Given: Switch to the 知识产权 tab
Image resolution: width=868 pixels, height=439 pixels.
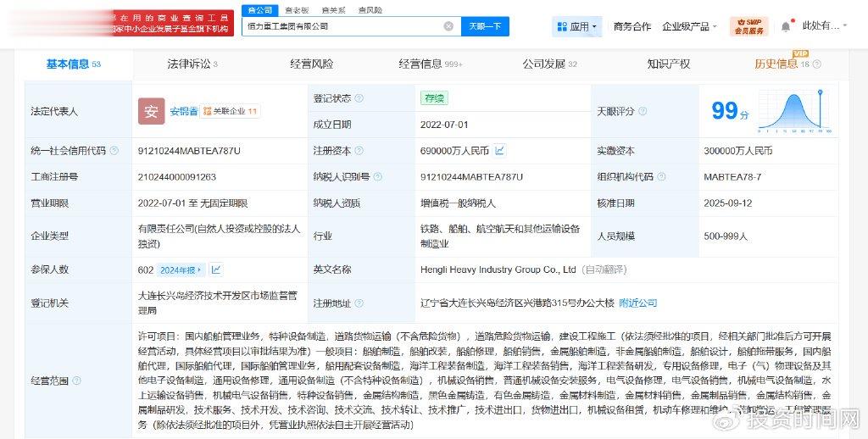Looking at the screenshot, I should click(x=668, y=64).
